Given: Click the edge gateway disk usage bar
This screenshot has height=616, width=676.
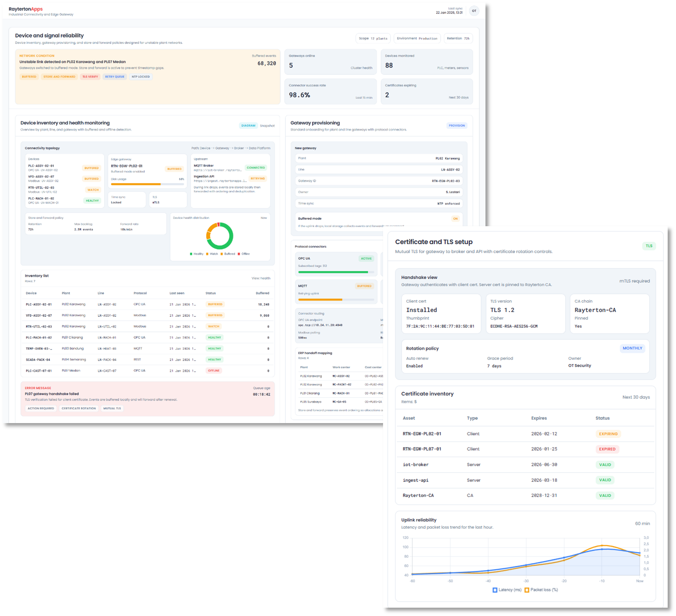Looking at the screenshot, I should point(147,184).
